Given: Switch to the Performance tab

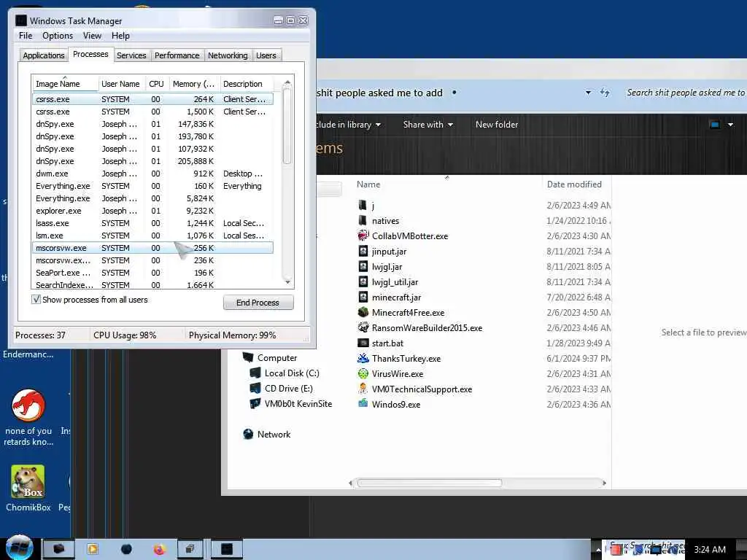Looking at the screenshot, I should [x=177, y=55].
